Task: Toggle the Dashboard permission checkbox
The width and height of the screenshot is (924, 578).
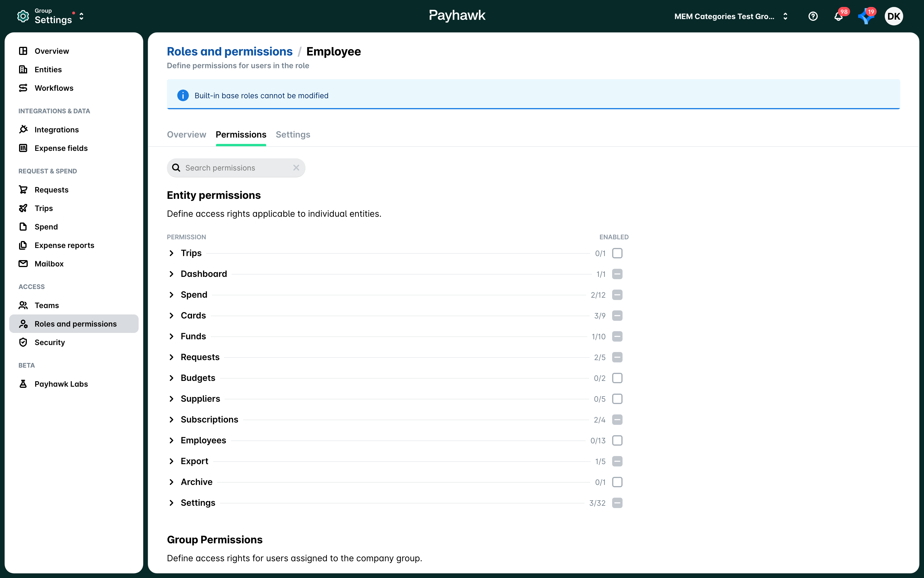Action: [x=617, y=274]
